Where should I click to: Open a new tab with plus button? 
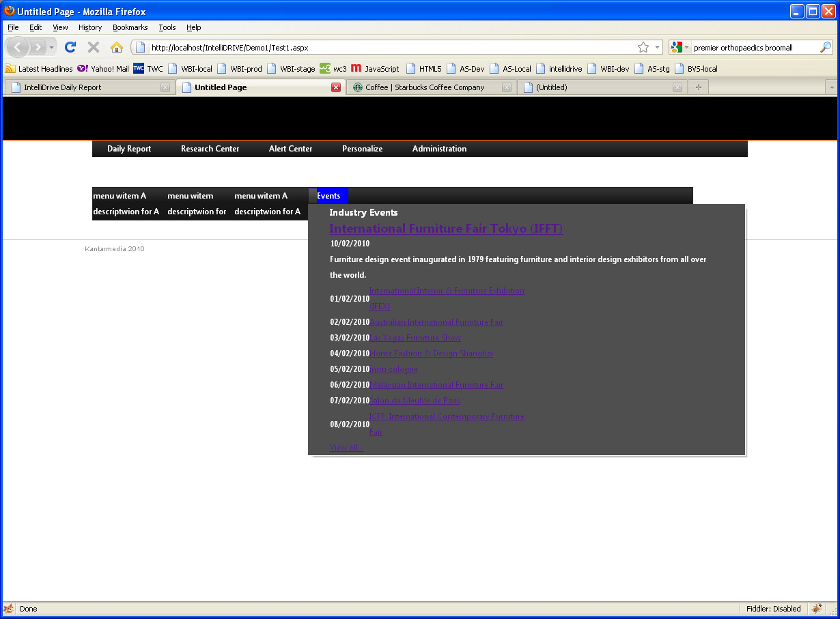[698, 87]
